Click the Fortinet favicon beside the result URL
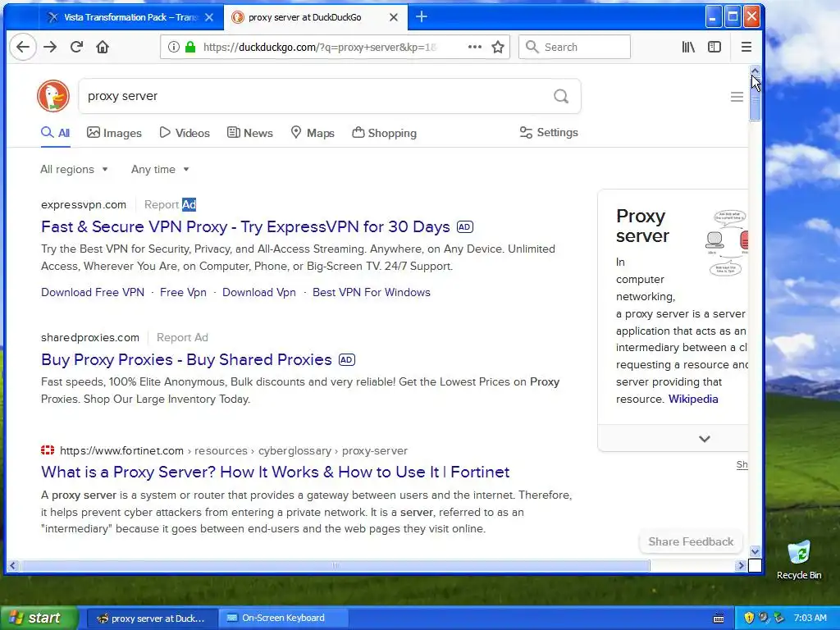The height and width of the screenshot is (630, 840). tap(48, 450)
